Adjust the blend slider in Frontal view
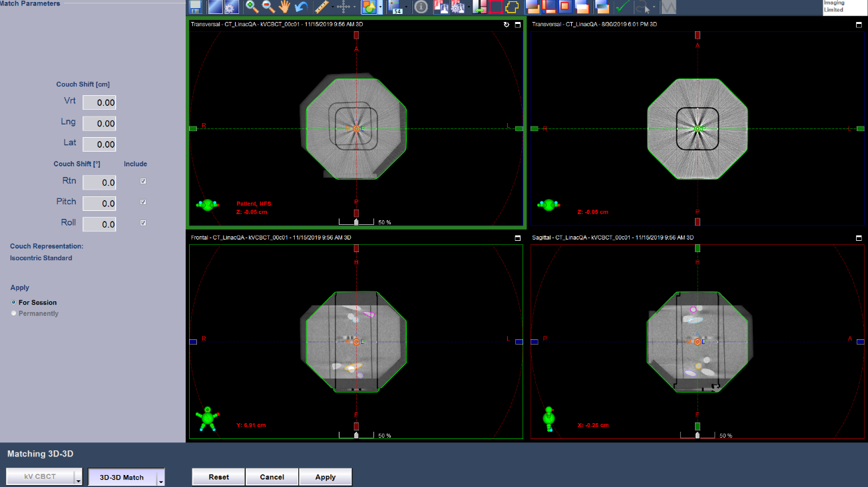This screenshot has height=487, width=868. pyautogui.click(x=356, y=435)
